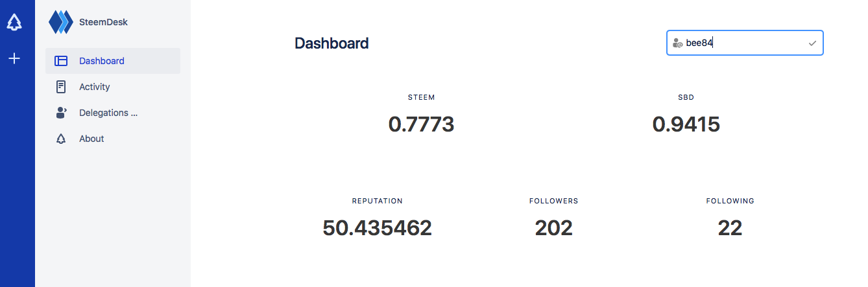Click the Dashboard layout icon
The width and height of the screenshot is (868, 287).
click(x=61, y=61)
